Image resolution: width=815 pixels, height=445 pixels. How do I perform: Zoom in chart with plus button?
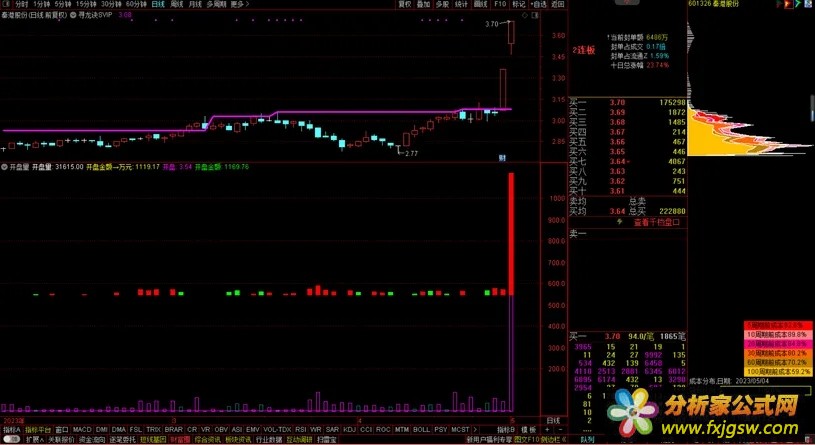coord(547,430)
